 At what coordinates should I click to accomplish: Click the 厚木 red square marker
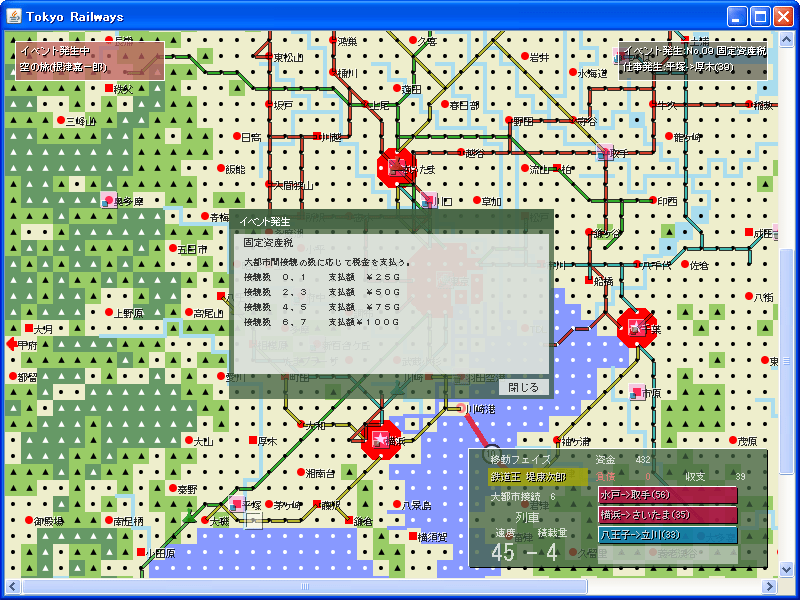(253, 440)
